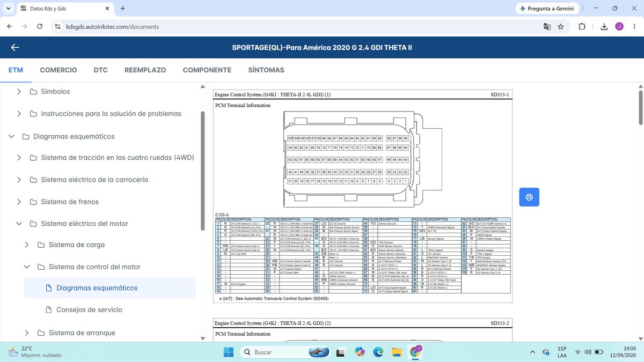Expand the Sistema de frenos chevron
The image size is (644, 362).
19,202
